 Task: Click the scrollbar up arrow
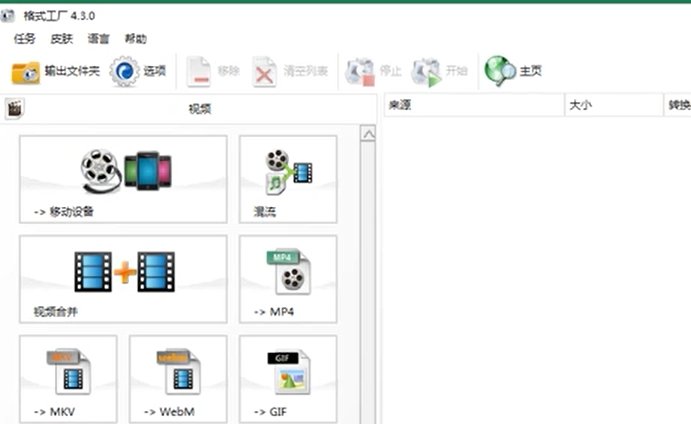point(368,134)
